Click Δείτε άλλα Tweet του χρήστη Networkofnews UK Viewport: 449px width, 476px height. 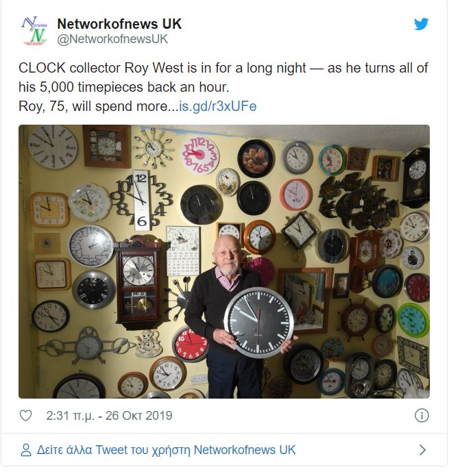[166, 450]
